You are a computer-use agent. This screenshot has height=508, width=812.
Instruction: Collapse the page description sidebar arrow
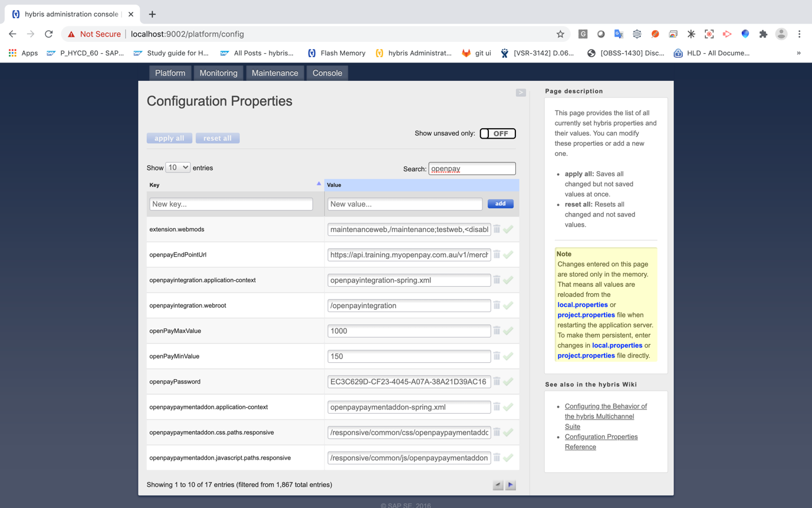(x=521, y=93)
